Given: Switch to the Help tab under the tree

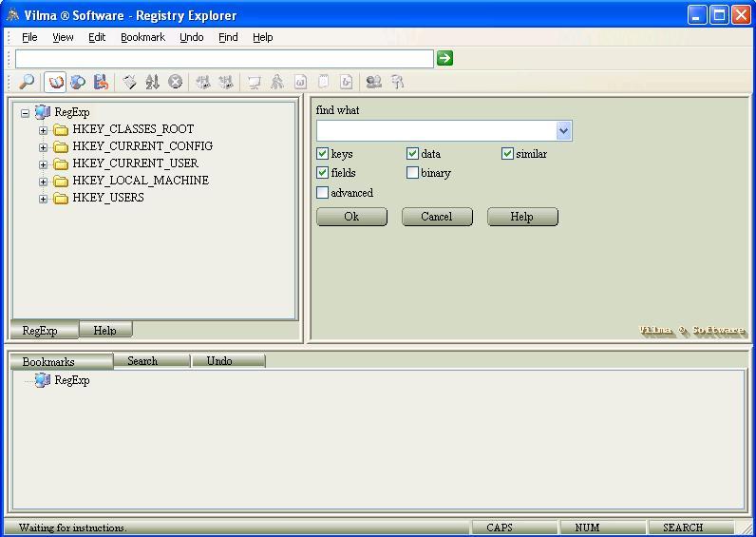Looking at the screenshot, I should [105, 331].
